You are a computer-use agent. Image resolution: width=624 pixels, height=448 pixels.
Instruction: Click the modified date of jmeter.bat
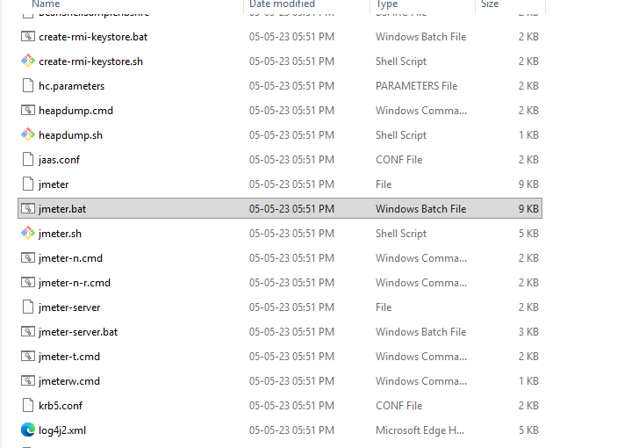292,209
